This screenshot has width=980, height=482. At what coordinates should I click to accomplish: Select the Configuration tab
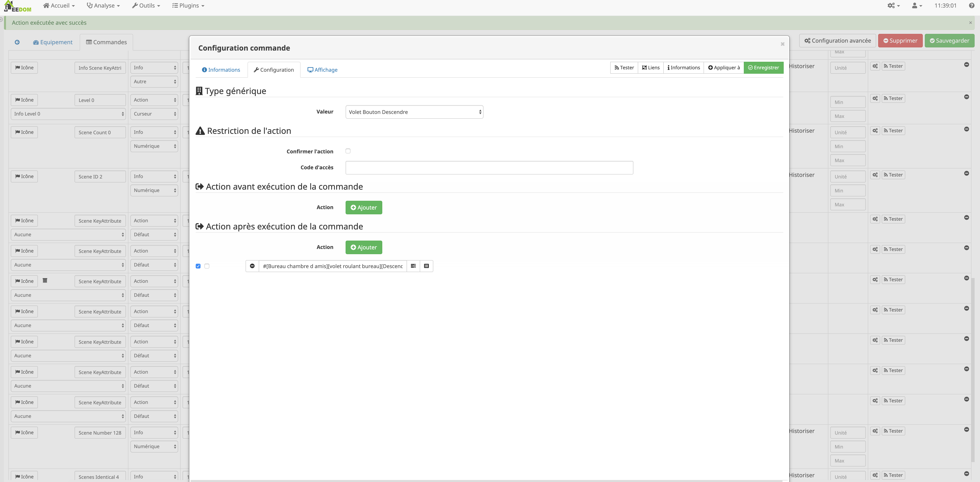274,69
